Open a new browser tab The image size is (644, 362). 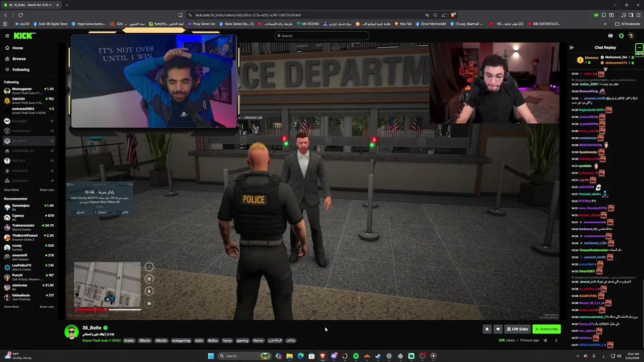point(66,5)
